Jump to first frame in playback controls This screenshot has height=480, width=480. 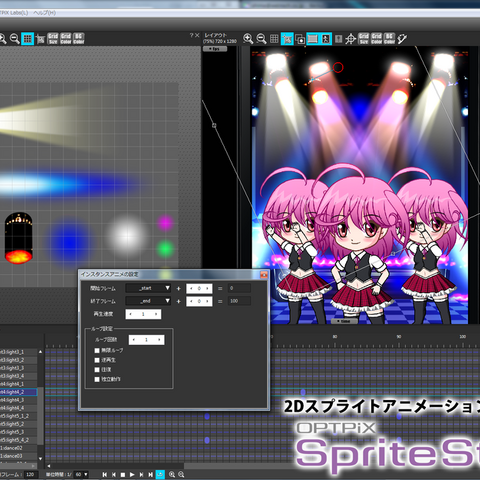105,474
